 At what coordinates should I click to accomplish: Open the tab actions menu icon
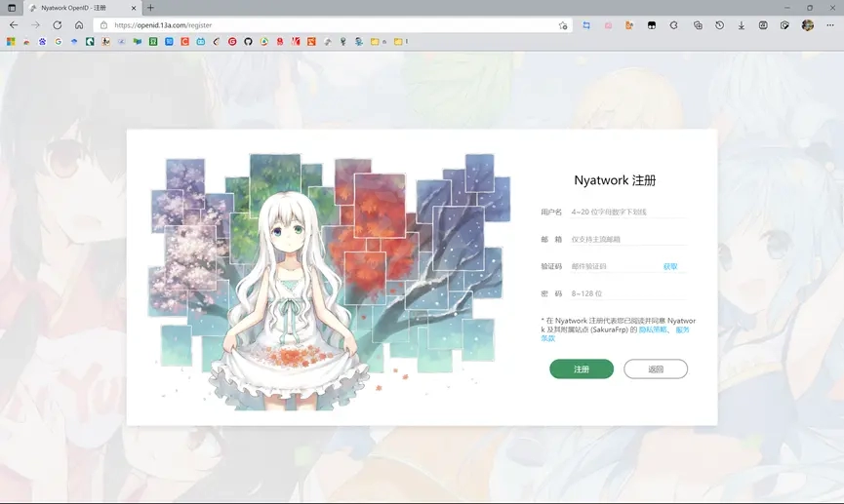(12, 8)
